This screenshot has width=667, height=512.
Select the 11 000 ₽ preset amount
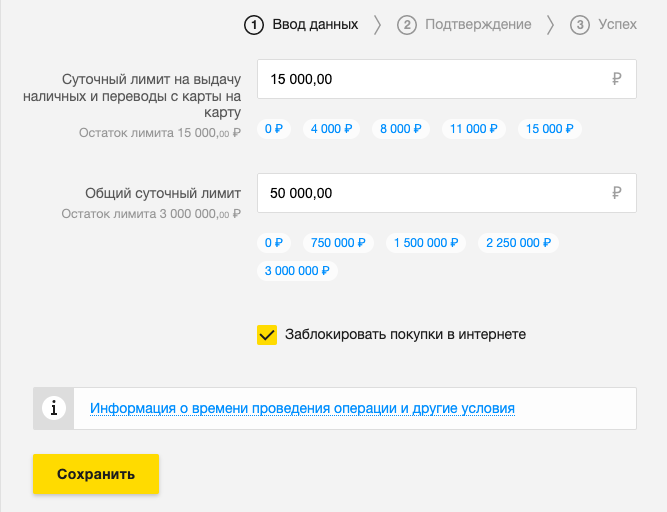click(474, 129)
